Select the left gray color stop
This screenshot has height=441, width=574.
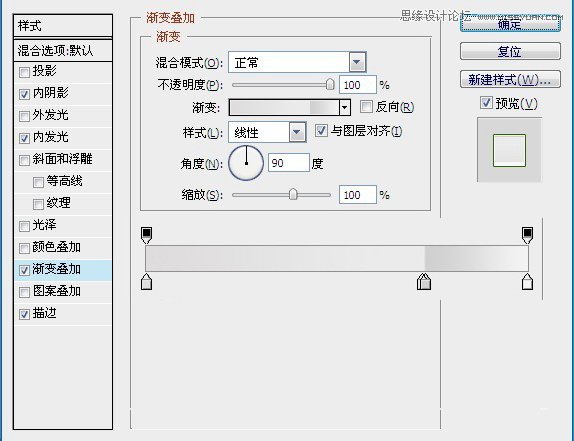point(146,281)
